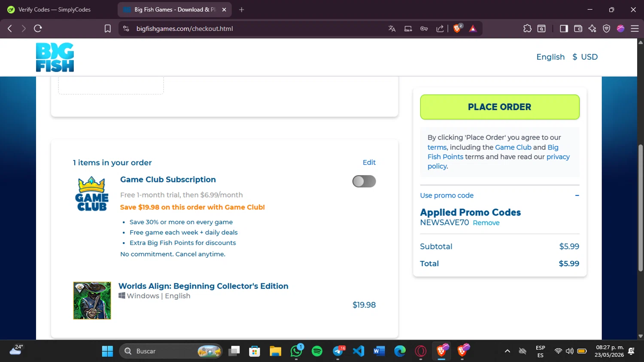644x362 pixels.
Task: Click the taskbar Buscar search box
Action: (171, 351)
